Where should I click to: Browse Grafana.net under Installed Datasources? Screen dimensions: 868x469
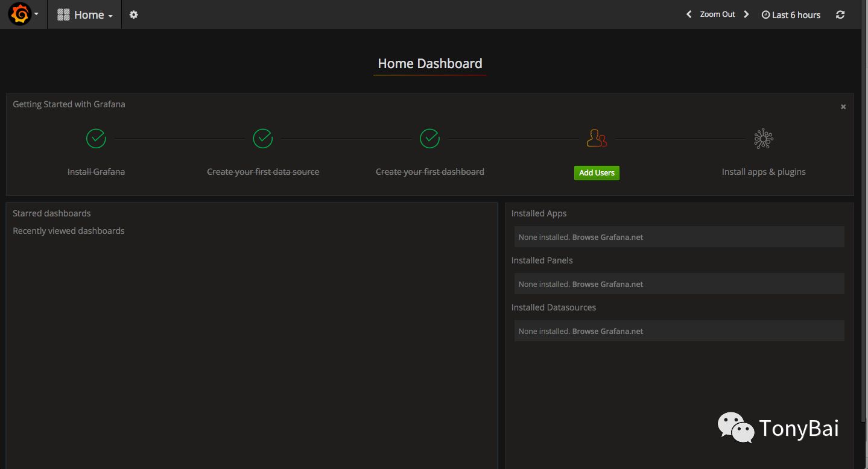[607, 331]
